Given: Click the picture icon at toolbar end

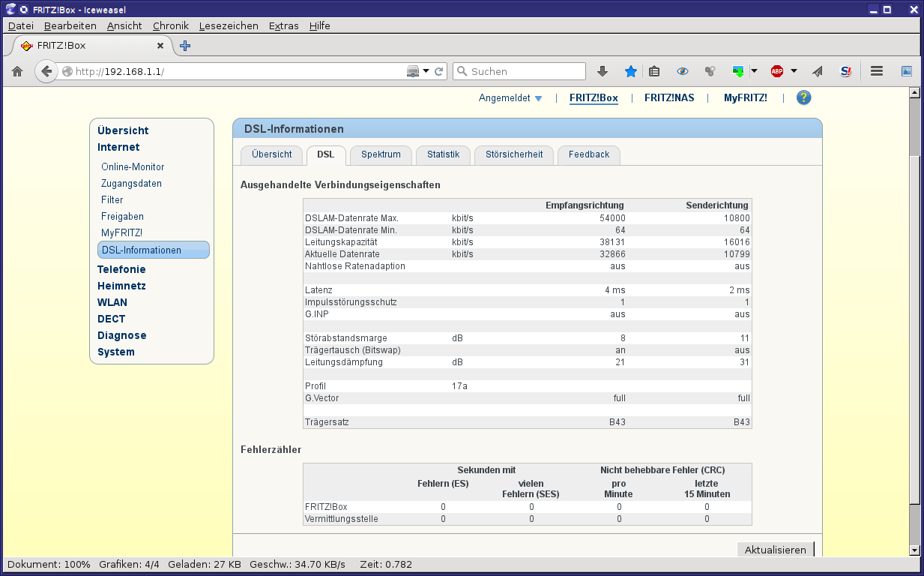Looking at the screenshot, I should click(907, 71).
